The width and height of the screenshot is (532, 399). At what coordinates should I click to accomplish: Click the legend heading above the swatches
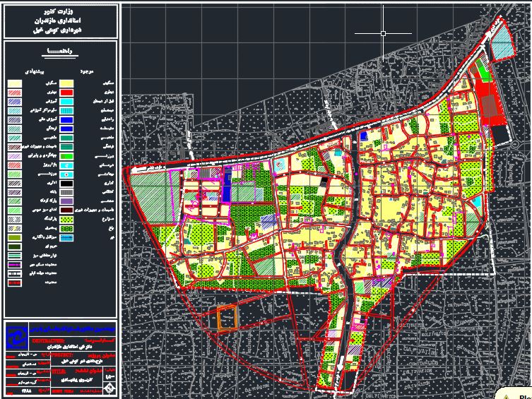(59, 52)
